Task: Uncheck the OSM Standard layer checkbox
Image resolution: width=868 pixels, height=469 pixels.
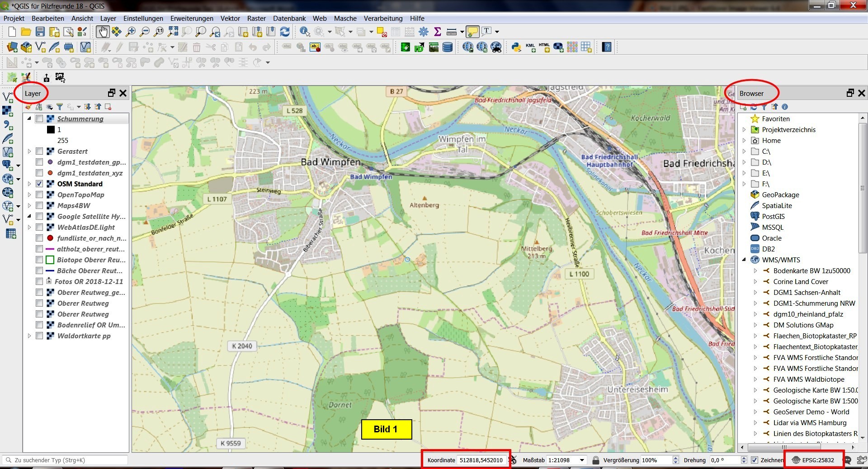Action: (39, 184)
